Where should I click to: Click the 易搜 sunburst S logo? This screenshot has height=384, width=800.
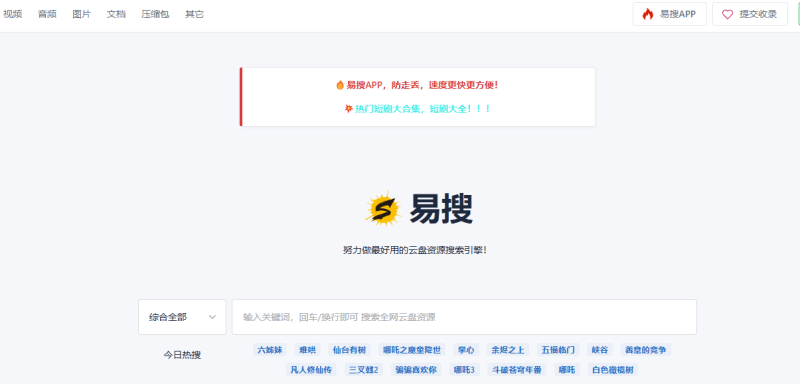coord(383,208)
